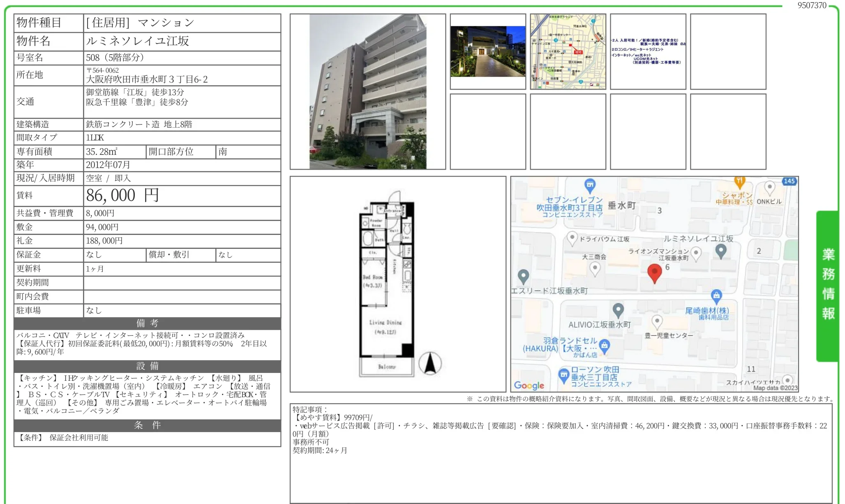
Task: Click the Google logo on the map
Action: pos(529,385)
